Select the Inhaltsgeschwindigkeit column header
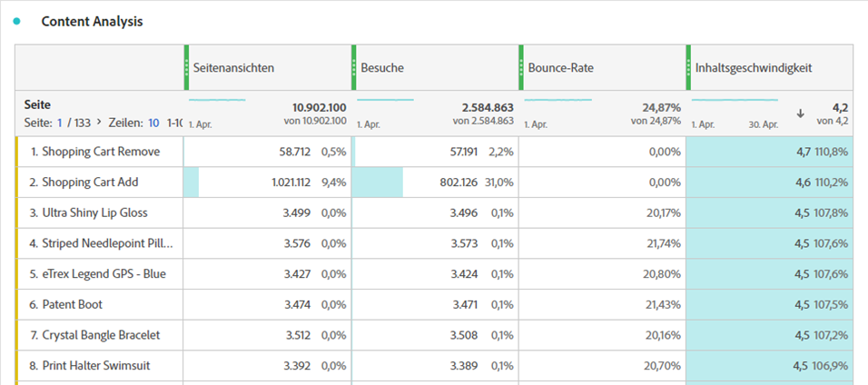868x385 pixels. tap(754, 68)
